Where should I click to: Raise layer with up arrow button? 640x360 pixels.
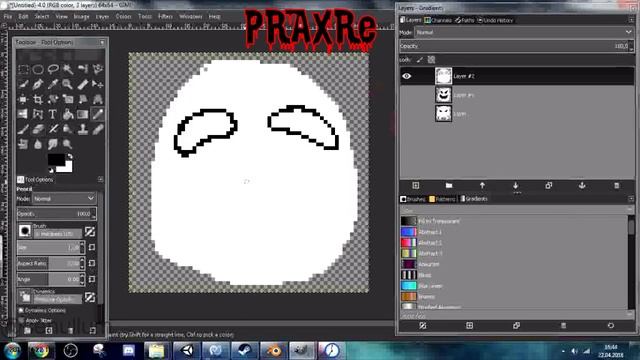tap(482, 185)
